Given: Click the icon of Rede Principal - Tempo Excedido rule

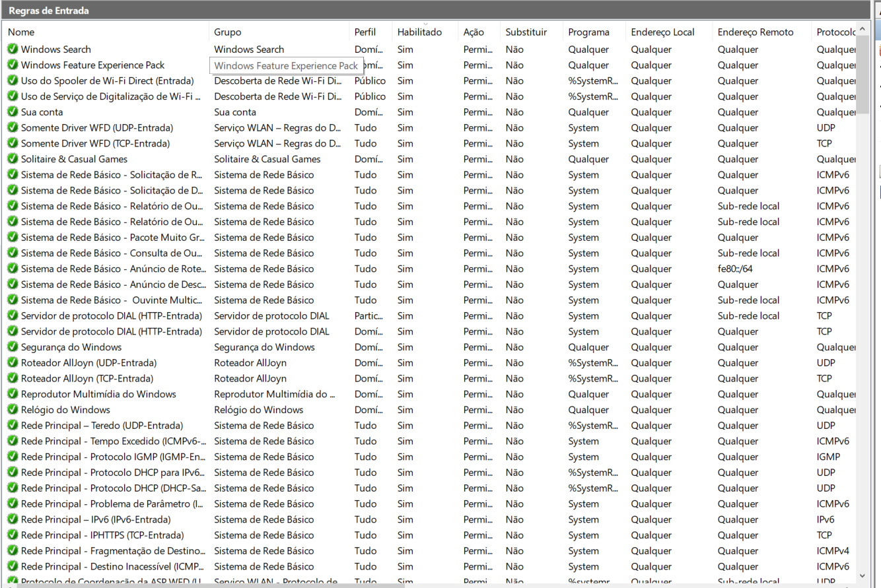Looking at the screenshot, I should [13, 441].
